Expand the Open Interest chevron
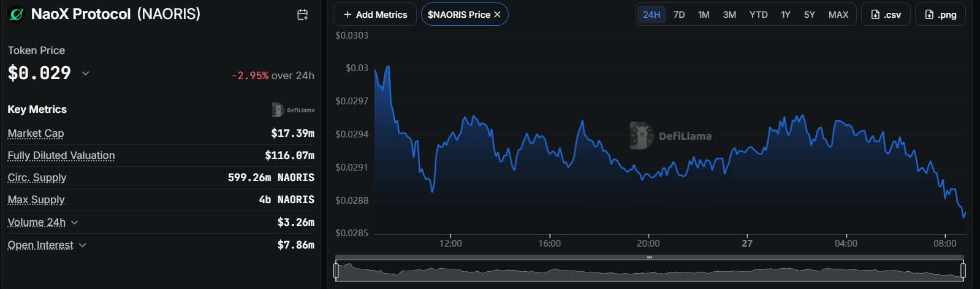Viewport: 980px width, 289px height. [83, 245]
